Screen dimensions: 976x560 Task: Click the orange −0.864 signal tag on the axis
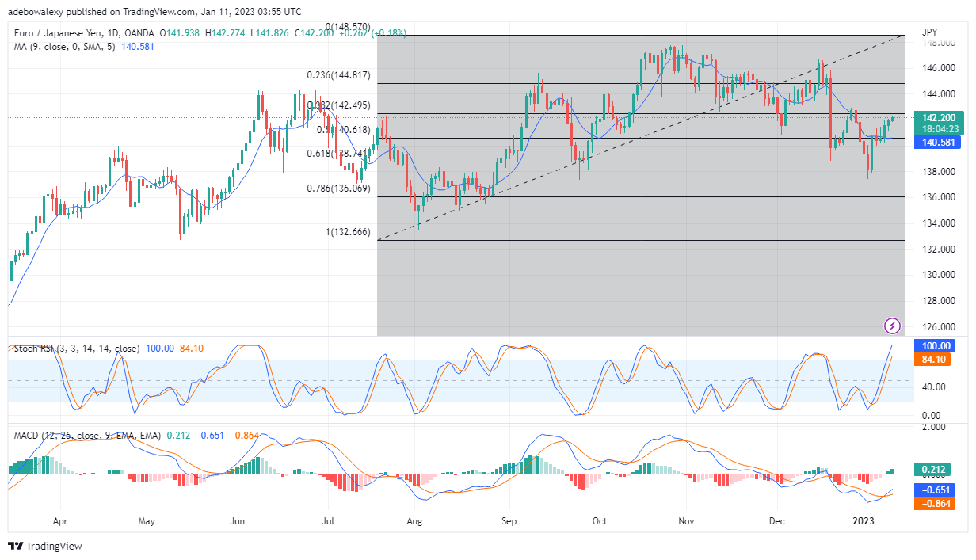[936, 504]
